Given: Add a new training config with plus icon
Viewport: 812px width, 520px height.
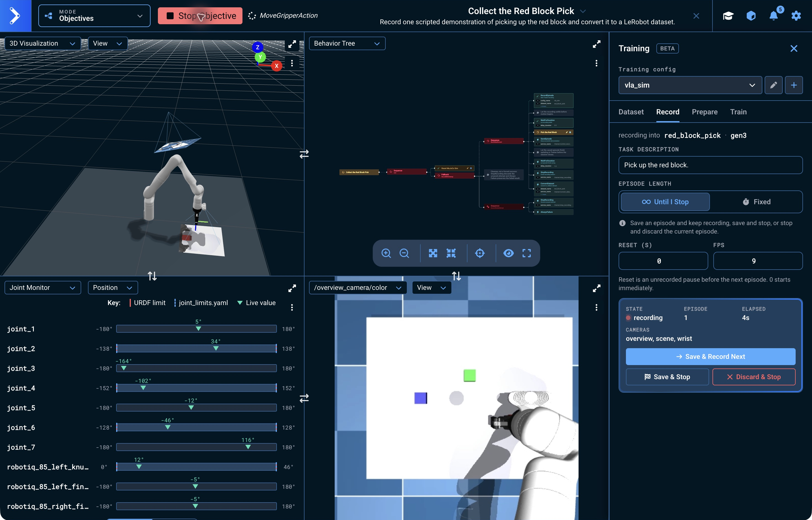Looking at the screenshot, I should [x=794, y=85].
